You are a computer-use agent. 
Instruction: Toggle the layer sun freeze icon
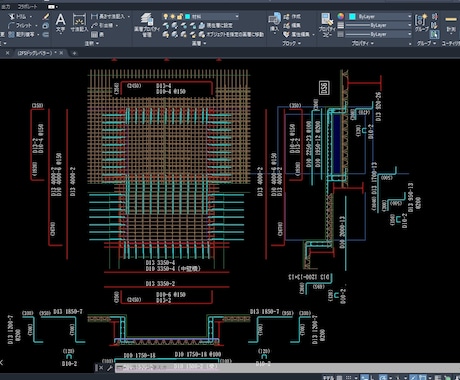[173, 16]
